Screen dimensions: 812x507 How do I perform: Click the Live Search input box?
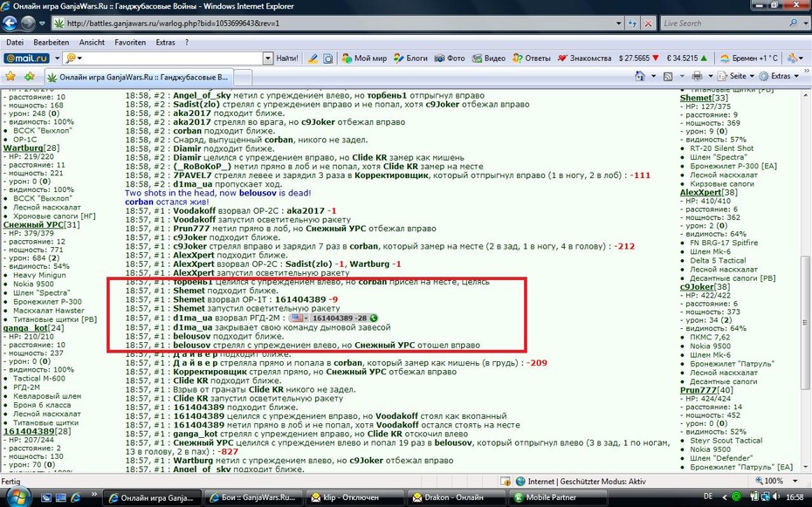click(724, 24)
